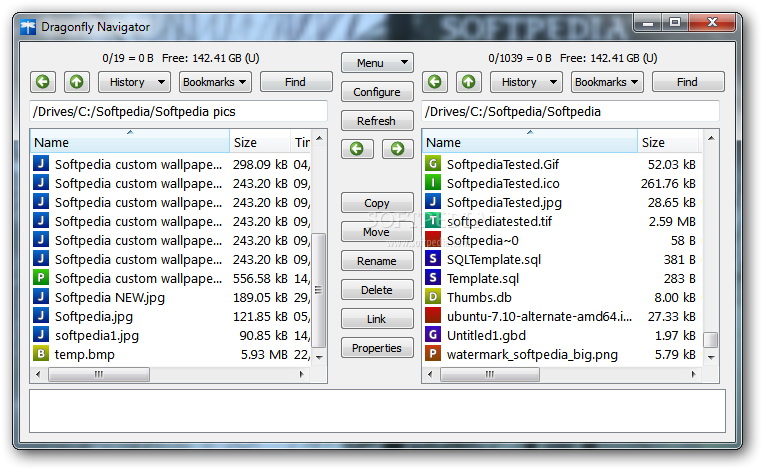Viewport: 763px width, 470px height.
Task: Click left pane horizontal scrollbar thumb
Action: [x=99, y=374]
